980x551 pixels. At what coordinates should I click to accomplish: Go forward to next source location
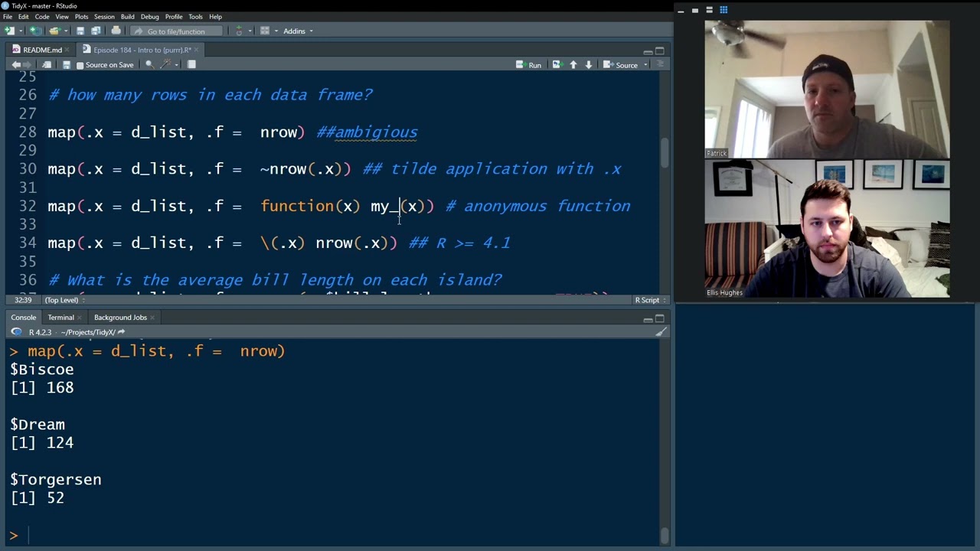point(27,65)
